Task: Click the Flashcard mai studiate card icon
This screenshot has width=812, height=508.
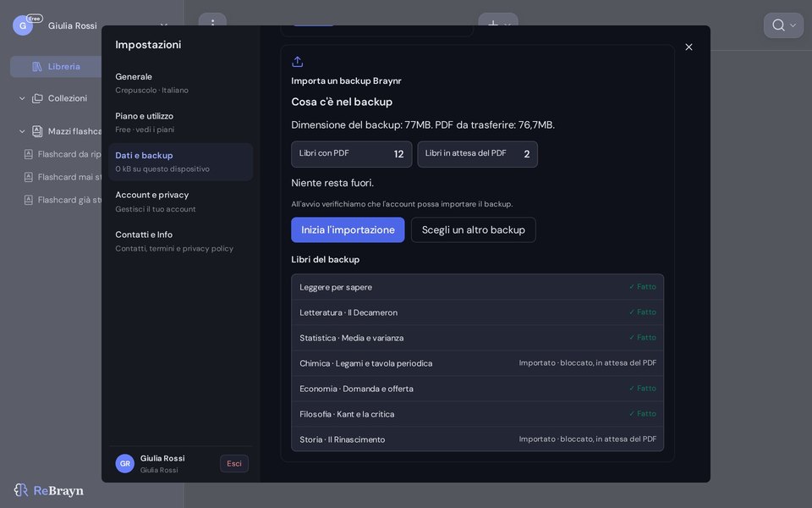Action: point(29,177)
